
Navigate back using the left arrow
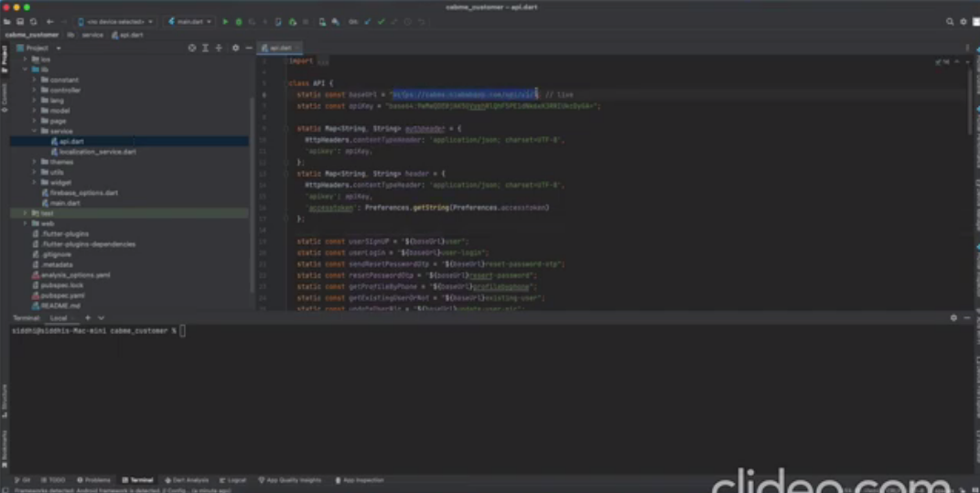click(50, 22)
